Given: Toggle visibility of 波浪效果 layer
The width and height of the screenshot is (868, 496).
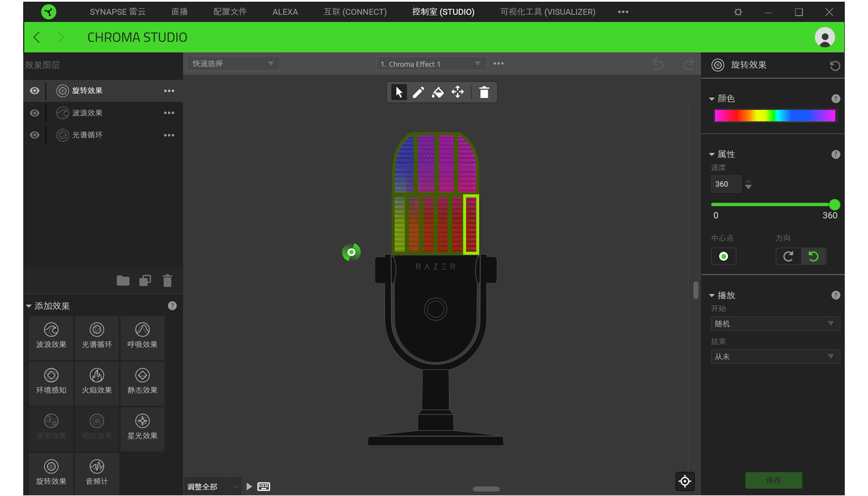Looking at the screenshot, I should [35, 113].
